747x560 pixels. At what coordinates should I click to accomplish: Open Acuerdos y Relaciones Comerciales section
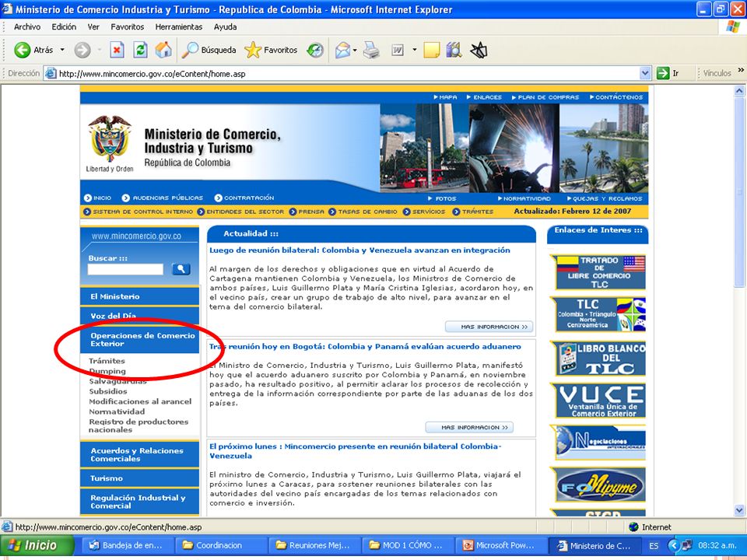(139, 454)
